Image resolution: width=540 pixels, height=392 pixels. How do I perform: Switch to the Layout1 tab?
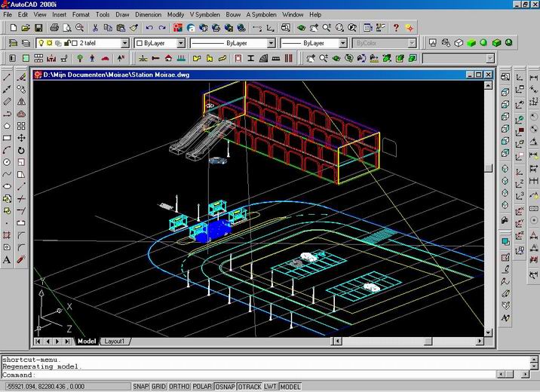pos(115,341)
